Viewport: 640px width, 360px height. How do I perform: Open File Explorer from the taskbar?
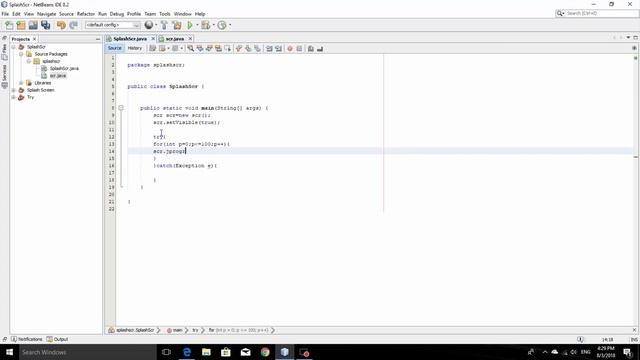206,352
